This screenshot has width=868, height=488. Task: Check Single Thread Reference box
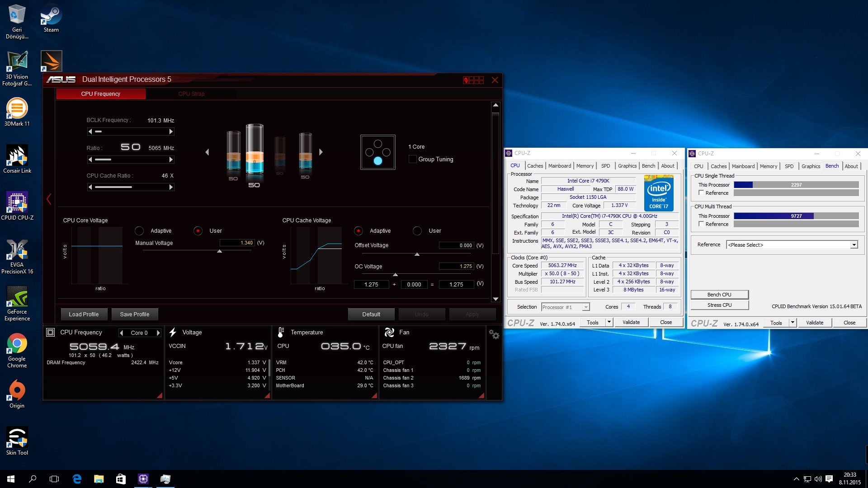tap(701, 193)
